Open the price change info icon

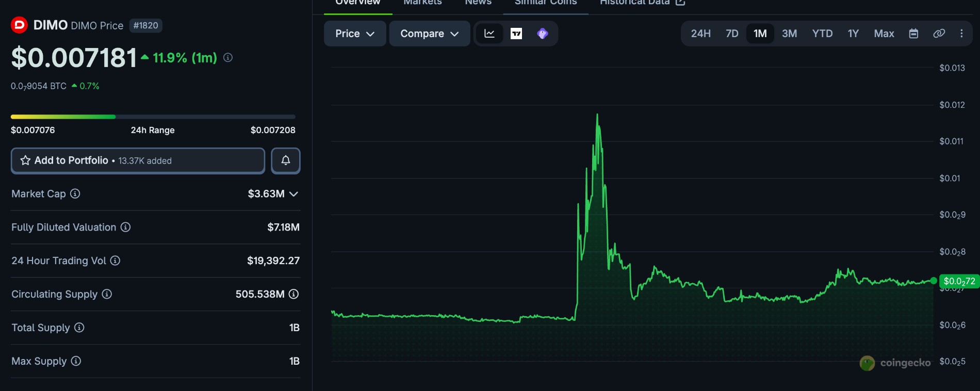click(228, 58)
